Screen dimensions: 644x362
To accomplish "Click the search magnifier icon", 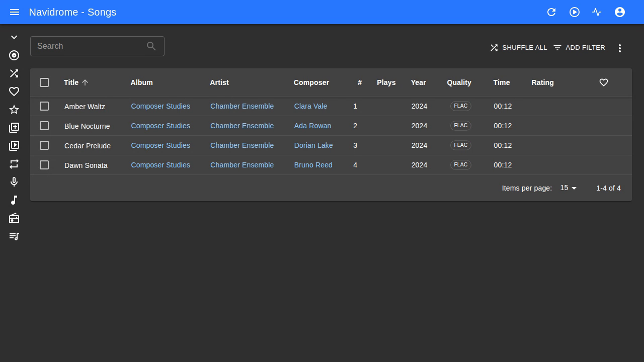I will (x=151, y=46).
